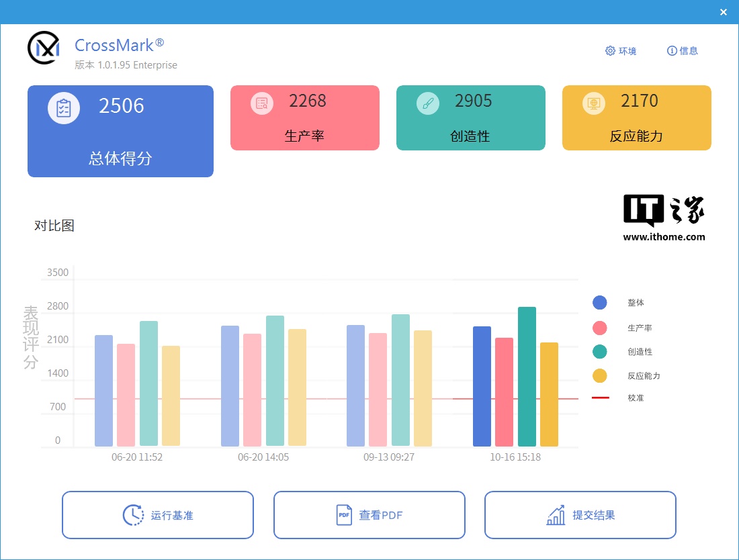Click the creativity score brush icon

coord(428,103)
